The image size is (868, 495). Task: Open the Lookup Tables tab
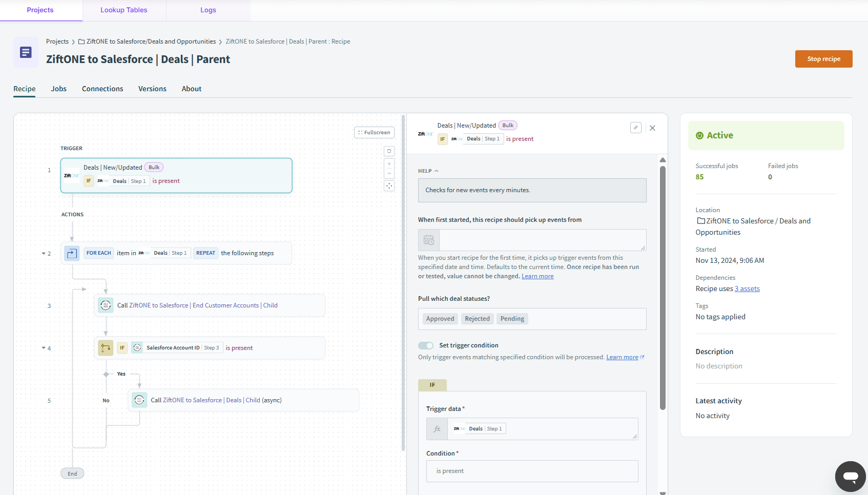(x=124, y=10)
